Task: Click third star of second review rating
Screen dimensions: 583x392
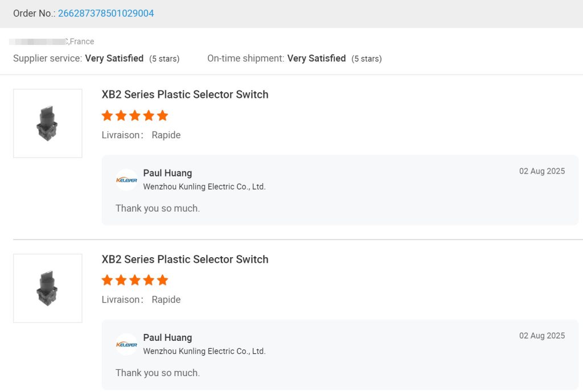Action: (135, 280)
